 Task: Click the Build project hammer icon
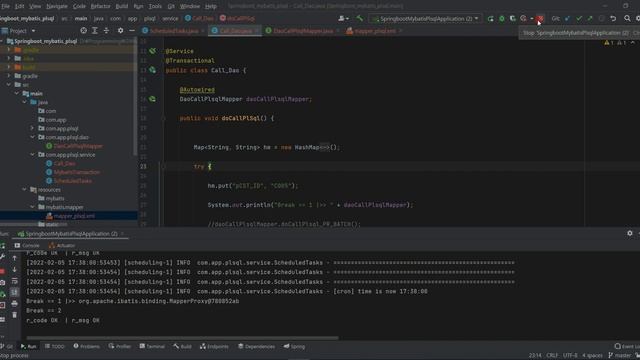tap(360, 18)
